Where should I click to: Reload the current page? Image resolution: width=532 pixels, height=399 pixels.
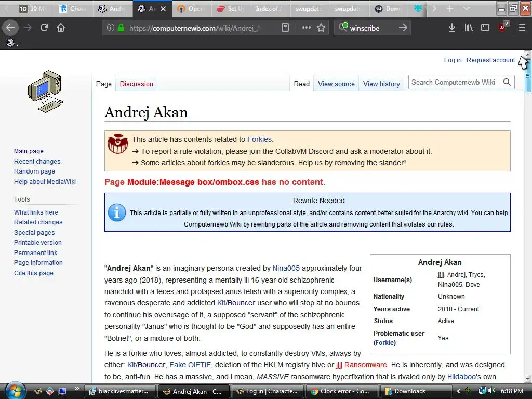pyautogui.click(x=44, y=28)
